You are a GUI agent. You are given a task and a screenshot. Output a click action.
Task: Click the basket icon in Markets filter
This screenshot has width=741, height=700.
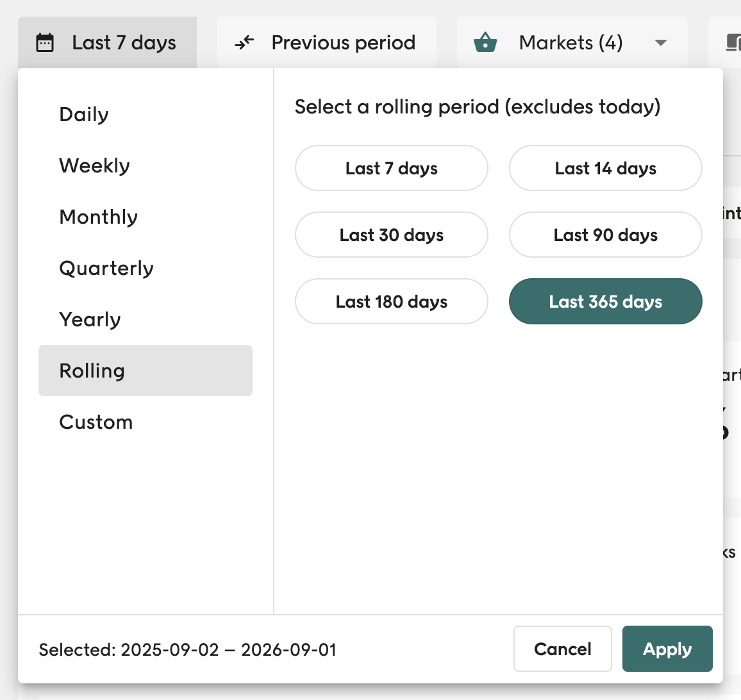click(x=485, y=42)
